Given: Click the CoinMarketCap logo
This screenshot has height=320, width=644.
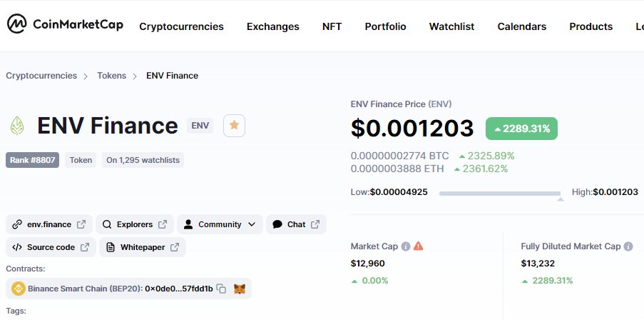Looking at the screenshot, I should pyautogui.click(x=65, y=24).
